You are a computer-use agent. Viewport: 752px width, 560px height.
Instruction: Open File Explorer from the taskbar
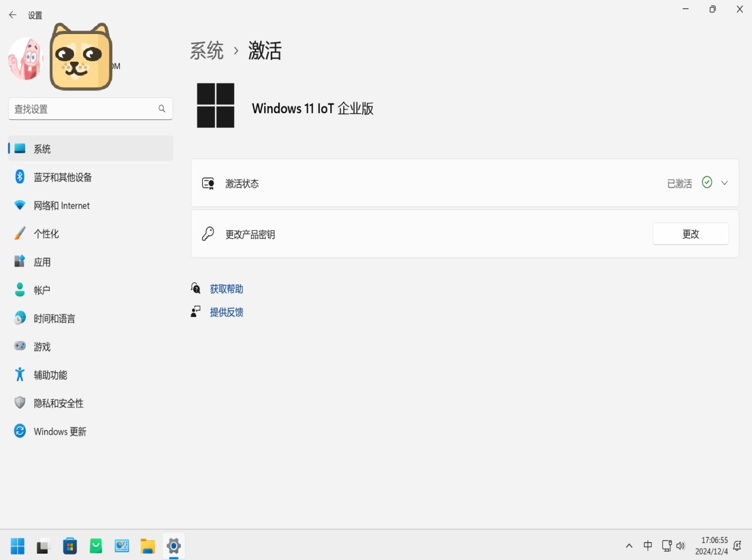point(147,546)
